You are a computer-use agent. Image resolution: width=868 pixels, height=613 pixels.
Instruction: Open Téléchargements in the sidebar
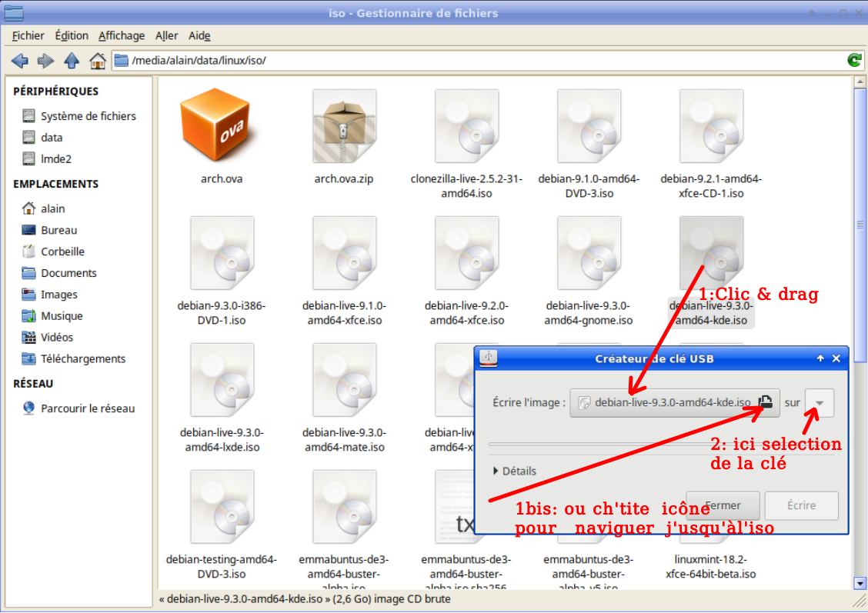[x=83, y=358]
